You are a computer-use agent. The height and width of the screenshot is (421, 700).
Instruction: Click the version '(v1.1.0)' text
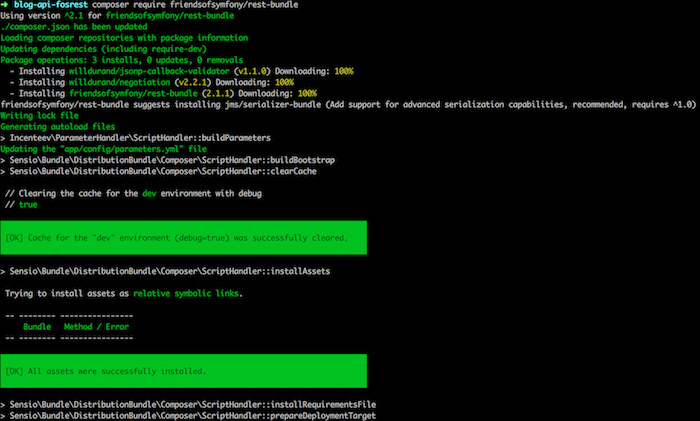click(x=252, y=71)
